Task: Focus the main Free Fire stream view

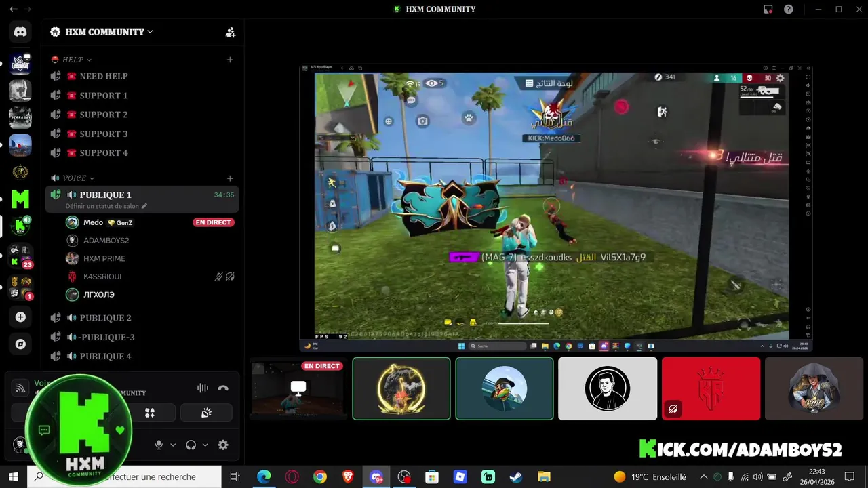Action: [556, 208]
